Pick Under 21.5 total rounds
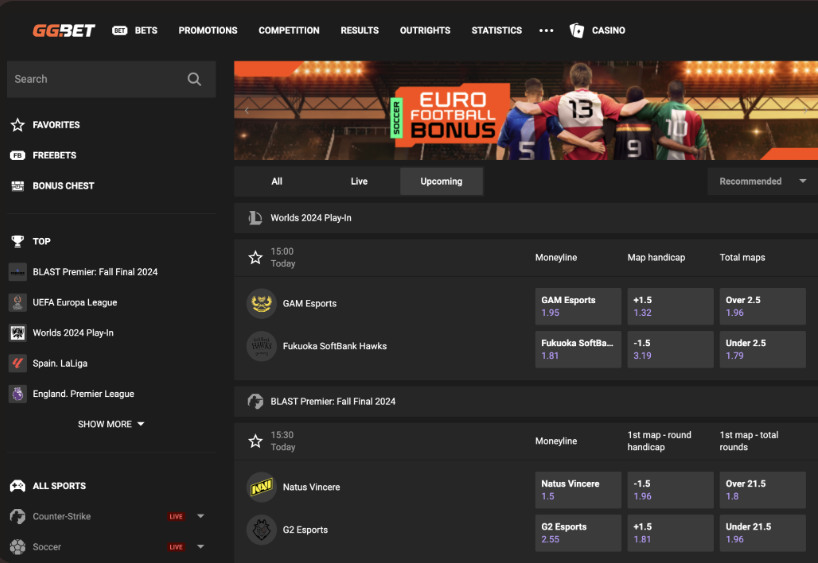 coord(763,533)
